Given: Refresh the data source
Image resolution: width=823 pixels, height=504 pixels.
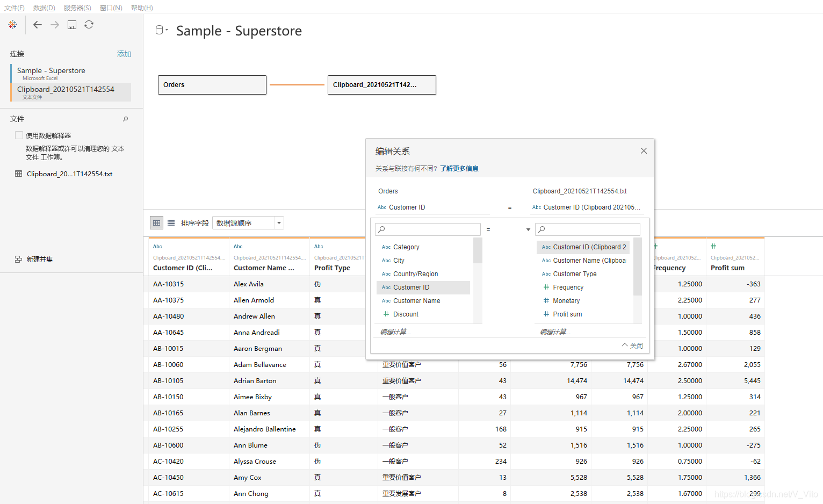Looking at the screenshot, I should point(89,25).
